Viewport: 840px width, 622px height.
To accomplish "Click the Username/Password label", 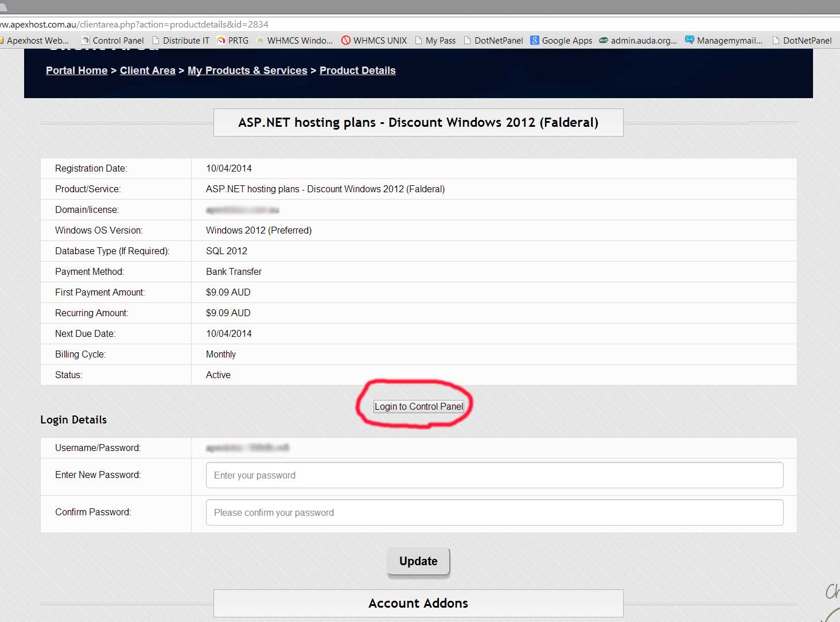I will 98,448.
